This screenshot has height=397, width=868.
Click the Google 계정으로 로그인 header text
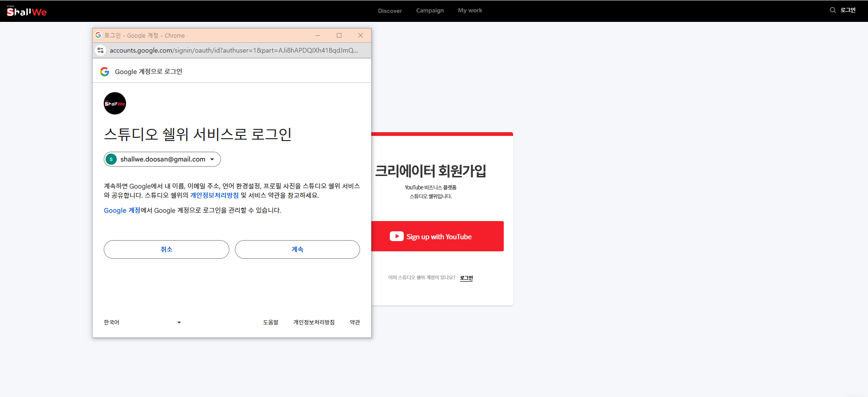(x=148, y=72)
